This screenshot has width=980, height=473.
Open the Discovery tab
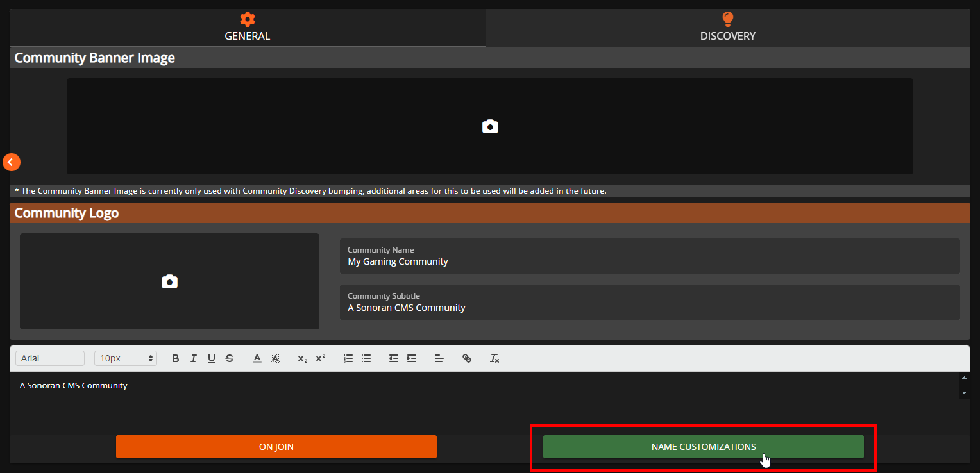[727, 28]
